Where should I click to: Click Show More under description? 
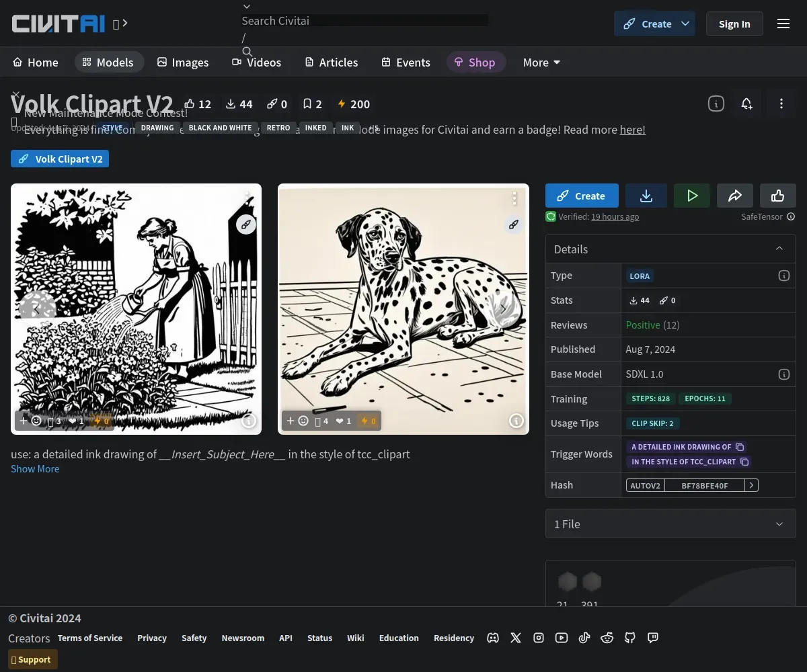[35, 468]
